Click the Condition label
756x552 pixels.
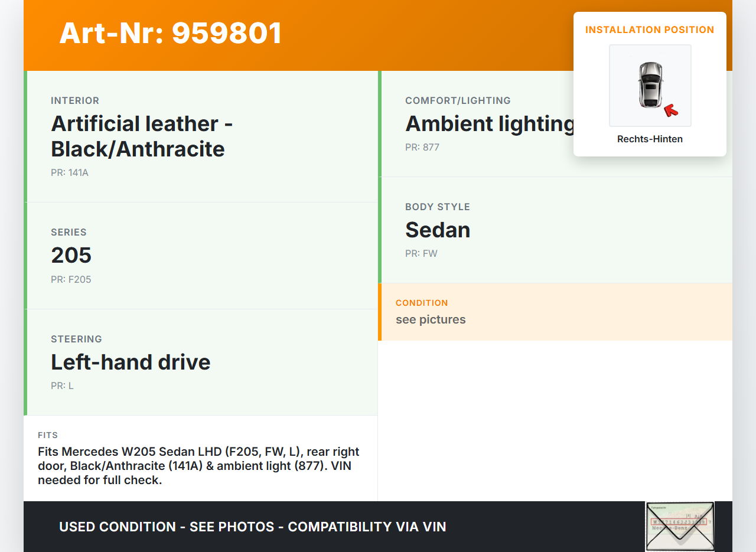(422, 303)
